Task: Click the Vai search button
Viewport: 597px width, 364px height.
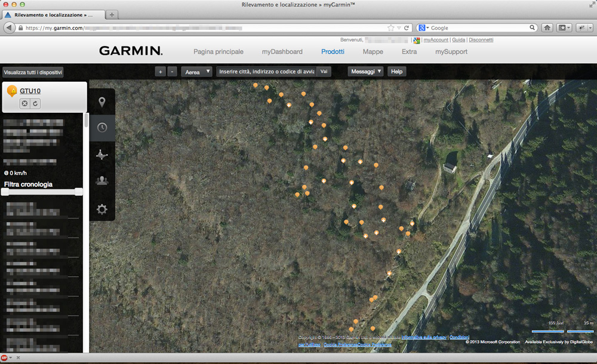Action: pyautogui.click(x=324, y=72)
